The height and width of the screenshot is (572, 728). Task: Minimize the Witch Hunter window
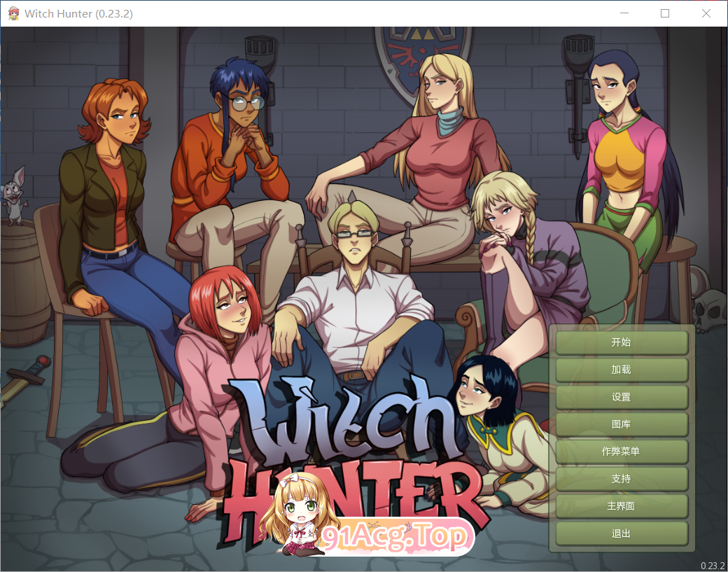pyautogui.click(x=624, y=13)
